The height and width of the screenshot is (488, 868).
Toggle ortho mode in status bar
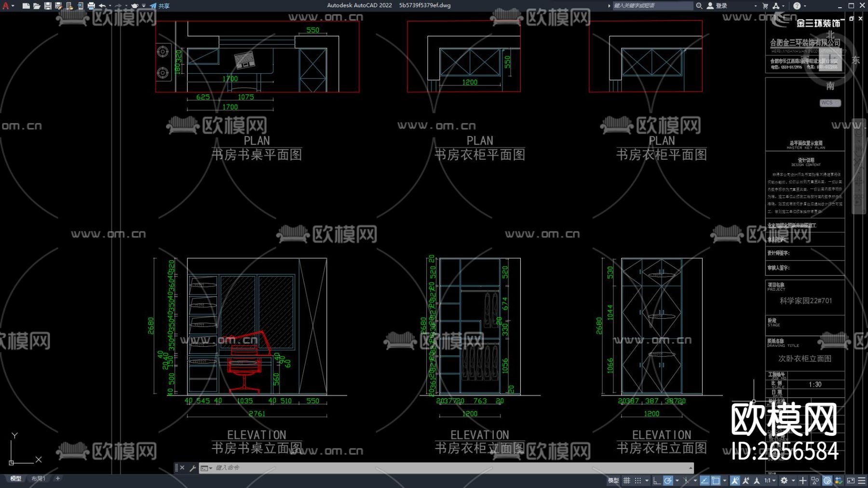pos(657,480)
